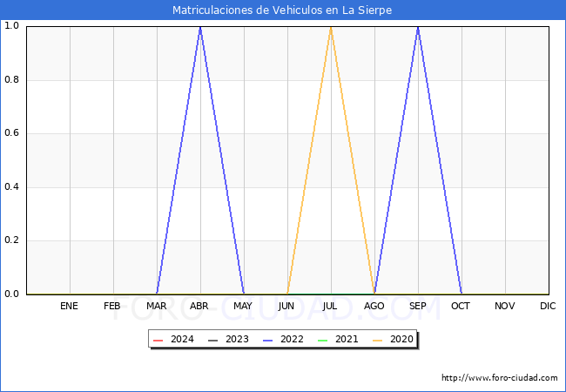566x392 pixels.
Task: Click the MAR month axis label
Action: tap(156, 306)
